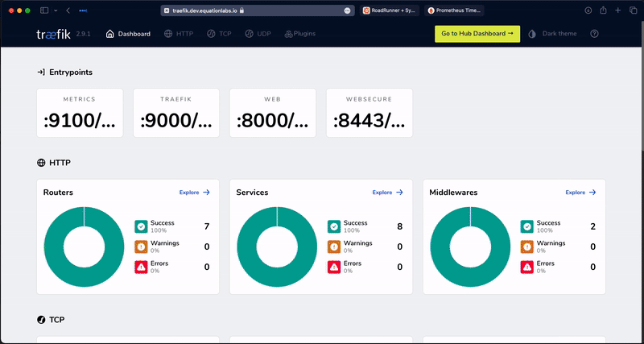Show the tab overview icon
This screenshot has width=644, height=344.
point(633,10)
